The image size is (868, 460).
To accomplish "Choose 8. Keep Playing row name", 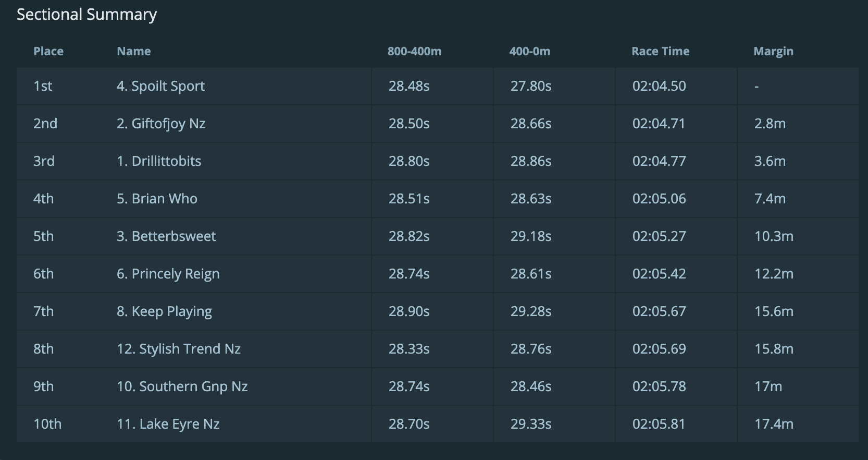I will pos(164,311).
